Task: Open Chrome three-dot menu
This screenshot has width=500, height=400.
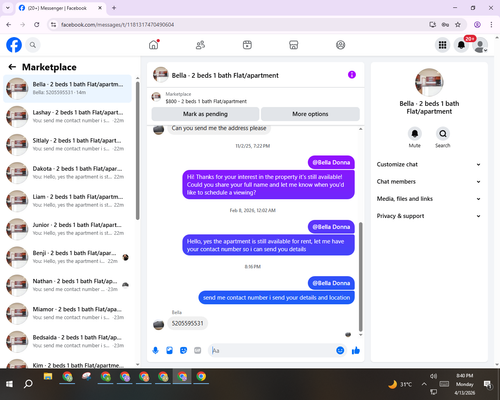Action: pos(491,24)
